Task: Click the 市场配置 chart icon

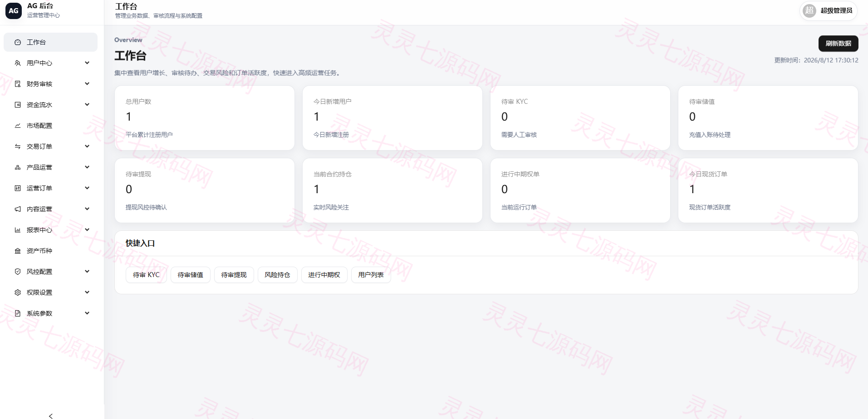Action: [x=18, y=126]
